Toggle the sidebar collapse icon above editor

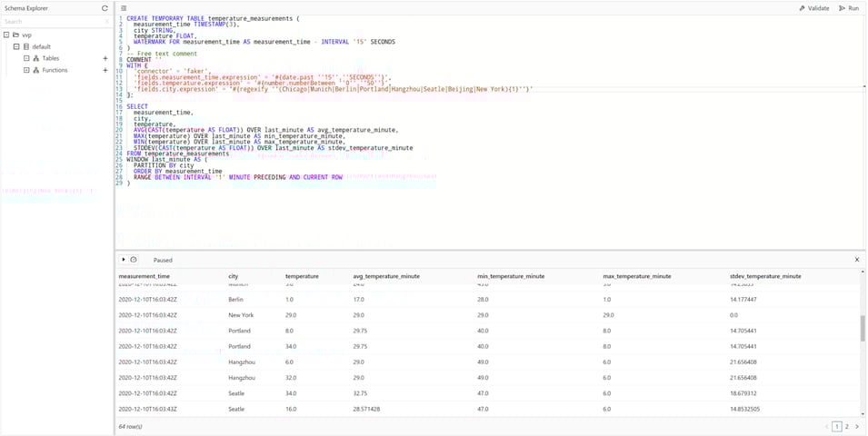124,8
